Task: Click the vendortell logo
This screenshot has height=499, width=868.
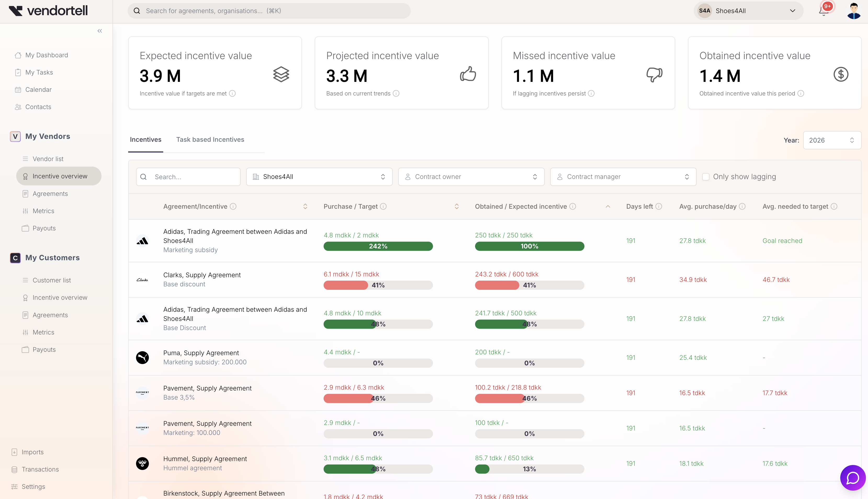Action: point(48,11)
